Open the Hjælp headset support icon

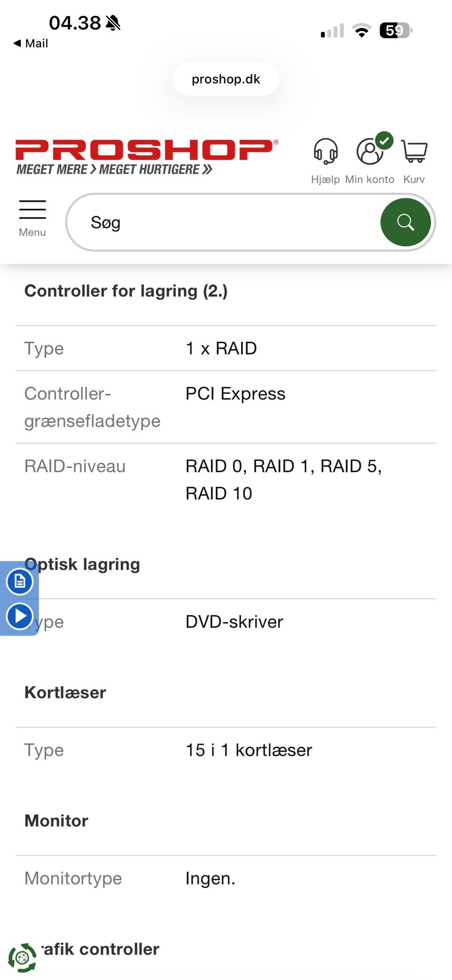coord(325,152)
